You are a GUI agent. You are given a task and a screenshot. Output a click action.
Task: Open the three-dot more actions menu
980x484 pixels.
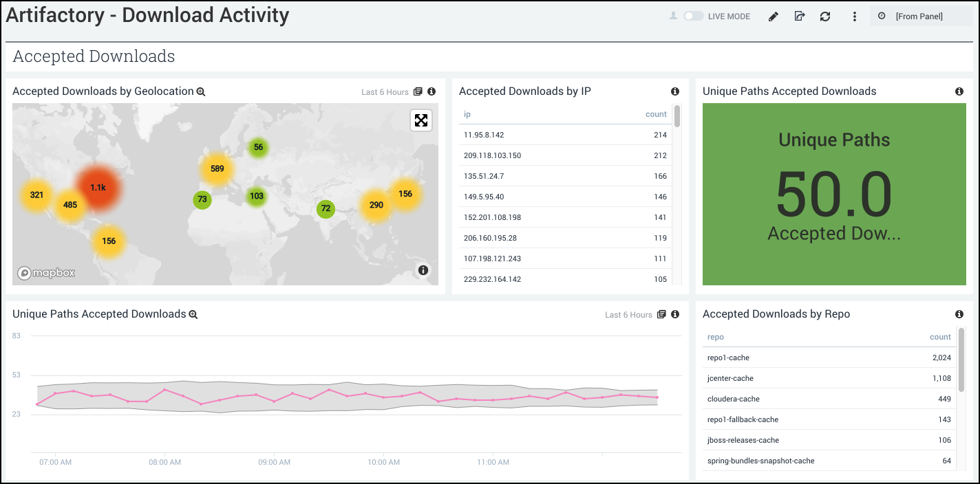(x=854, y=16)
